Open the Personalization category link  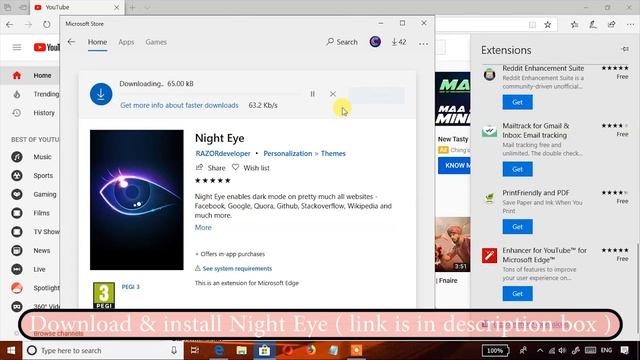click(x=288, y=153)
